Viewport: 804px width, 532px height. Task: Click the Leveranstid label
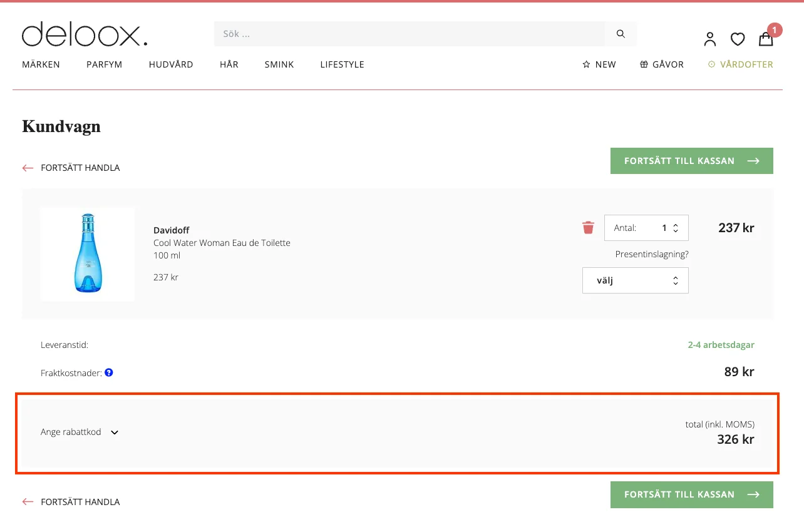64,345
